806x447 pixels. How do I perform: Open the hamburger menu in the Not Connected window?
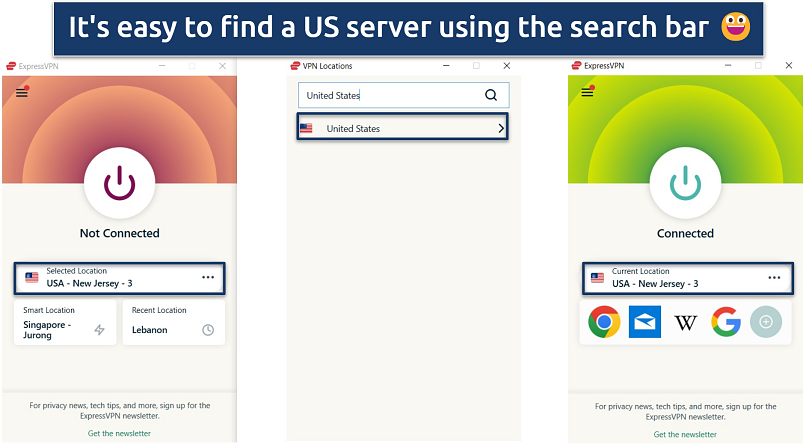22,93
